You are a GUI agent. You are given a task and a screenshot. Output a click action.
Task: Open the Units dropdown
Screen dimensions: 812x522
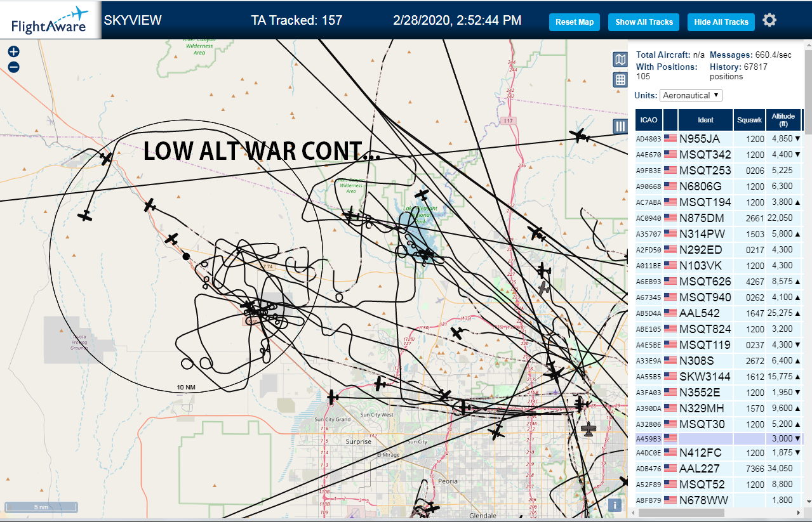691,95
